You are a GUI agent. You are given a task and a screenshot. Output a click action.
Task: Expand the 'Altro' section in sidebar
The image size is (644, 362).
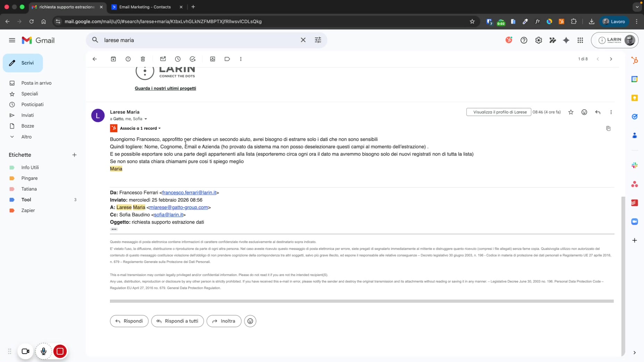point(26,137)
